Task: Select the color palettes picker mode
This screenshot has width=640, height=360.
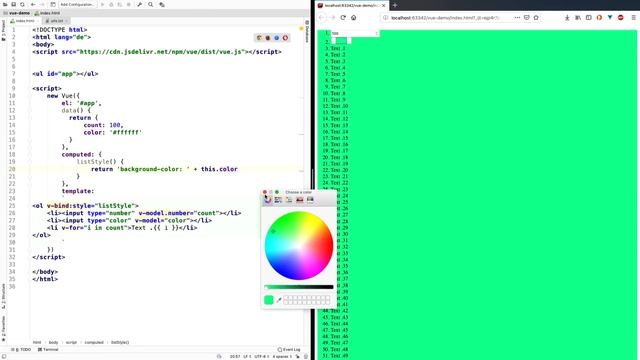Action: 289,200
